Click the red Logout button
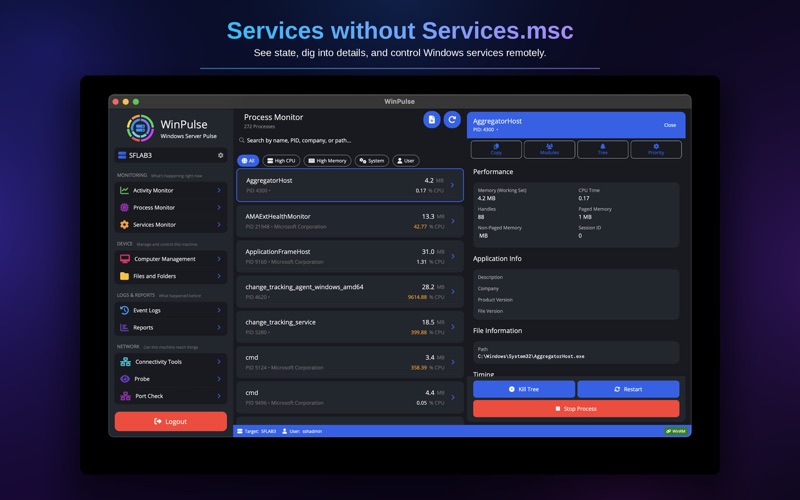This screenshot has height=500, width=800. click(171, 421)
